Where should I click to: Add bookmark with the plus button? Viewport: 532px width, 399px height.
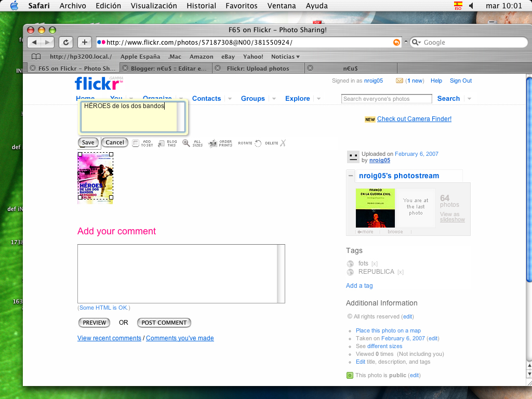[x=85, y=43]
